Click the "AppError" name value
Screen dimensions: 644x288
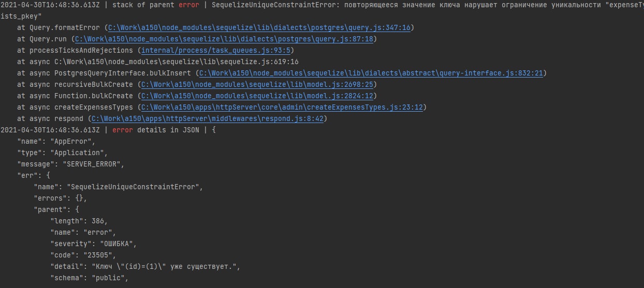click(73, 141)
